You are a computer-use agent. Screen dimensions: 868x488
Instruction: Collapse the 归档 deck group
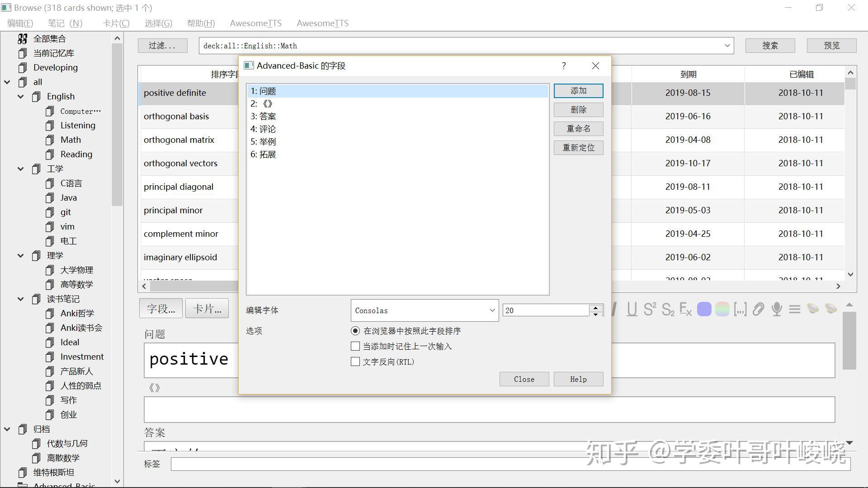[x=7, y=429]
